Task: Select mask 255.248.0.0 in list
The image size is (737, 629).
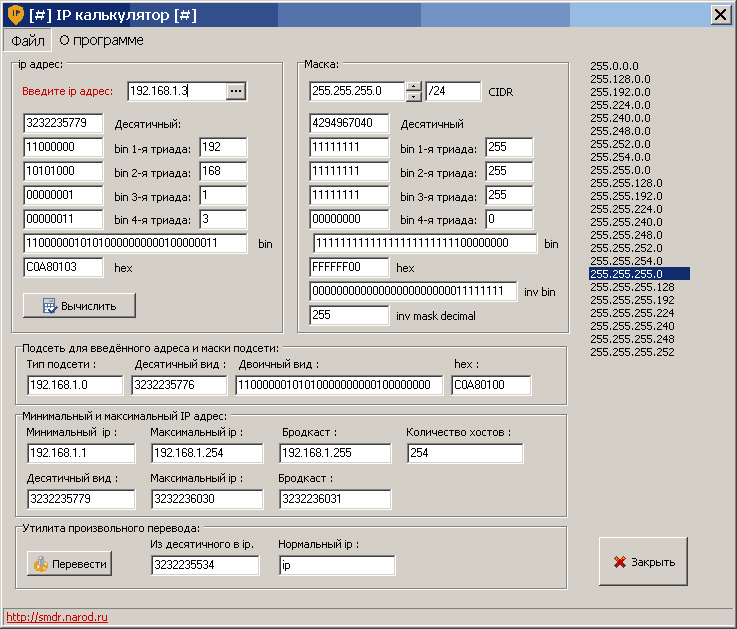Action: 620,131
